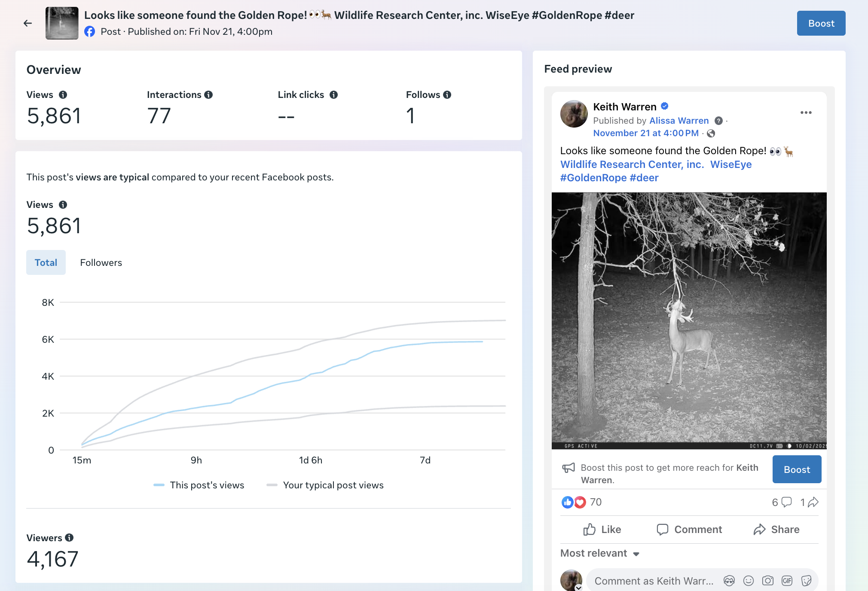Click the Link clicks info icon
Image resolution: width=868 pixels, height=591 pixels.
[333, 95]
